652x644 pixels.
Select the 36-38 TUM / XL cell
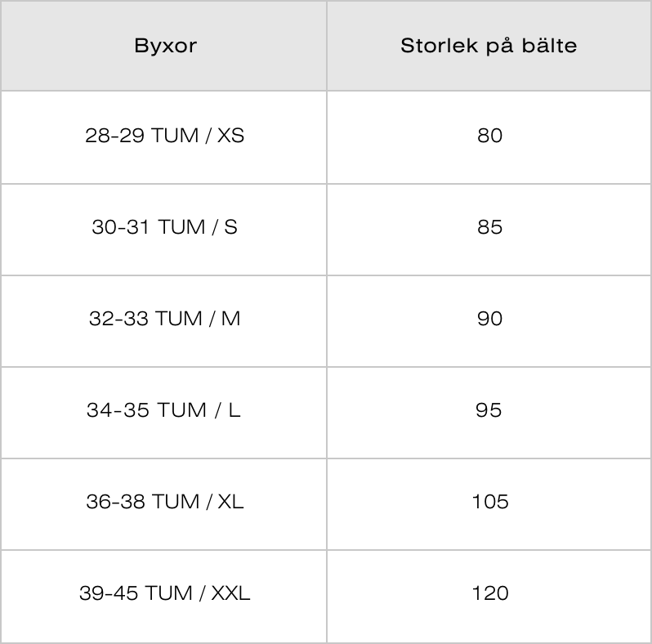(164, 503)
